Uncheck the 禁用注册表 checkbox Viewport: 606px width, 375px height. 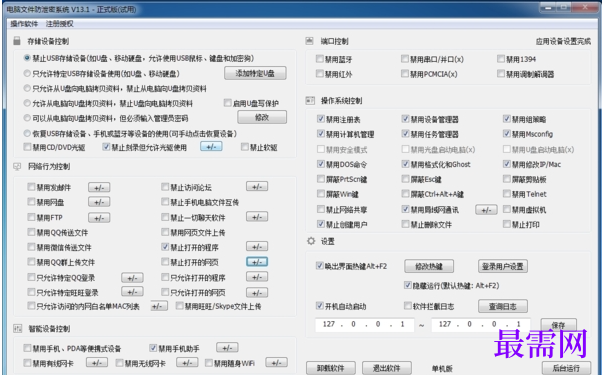click(x=321, y=119)
